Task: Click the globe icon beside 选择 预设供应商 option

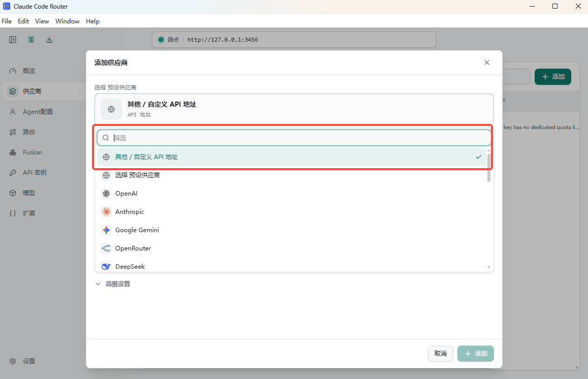Action: 107,175
